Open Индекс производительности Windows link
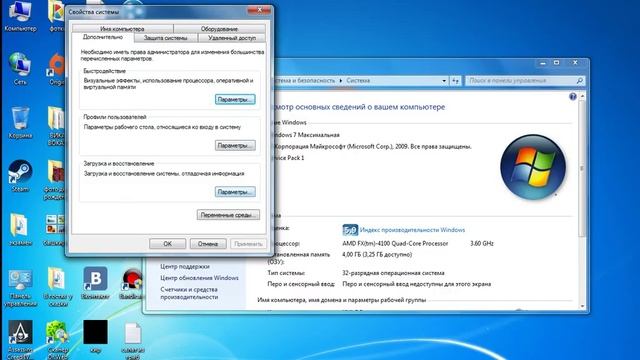640x360 pixels. point(412,230)
